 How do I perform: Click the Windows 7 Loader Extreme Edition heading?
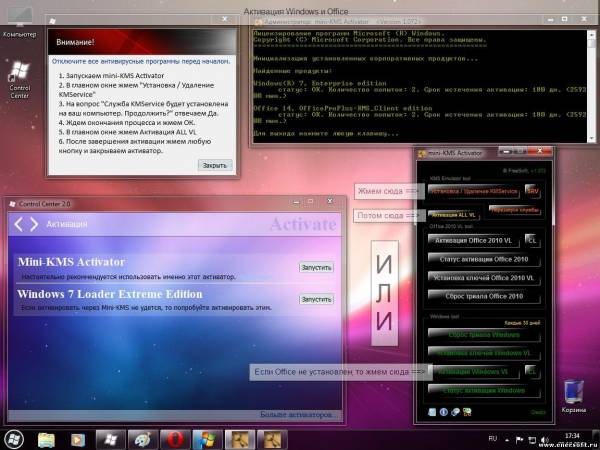[x=110, y=294]
